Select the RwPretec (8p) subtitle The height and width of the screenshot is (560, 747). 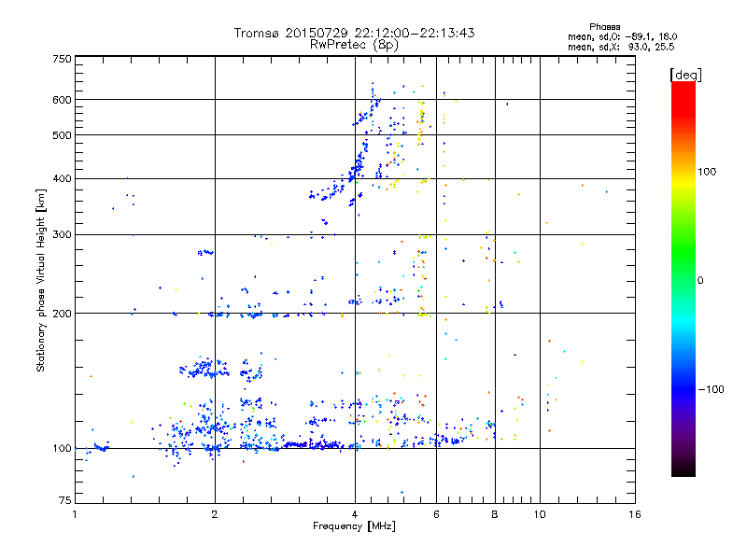[x=354, y=45]
